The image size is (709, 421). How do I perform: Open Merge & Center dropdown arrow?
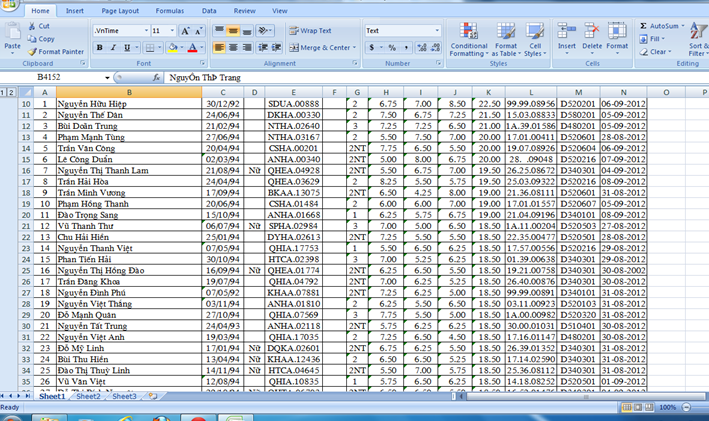click(354, 47)
